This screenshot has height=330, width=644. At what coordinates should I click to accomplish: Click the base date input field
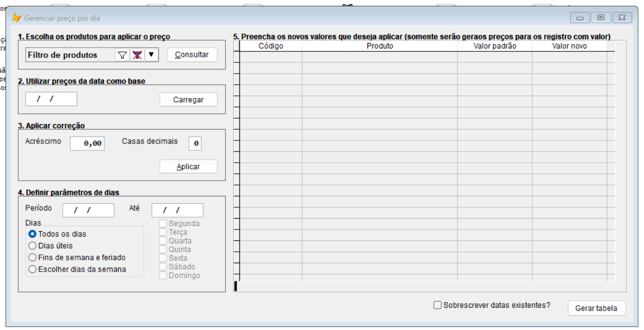[x=51, y=99]
